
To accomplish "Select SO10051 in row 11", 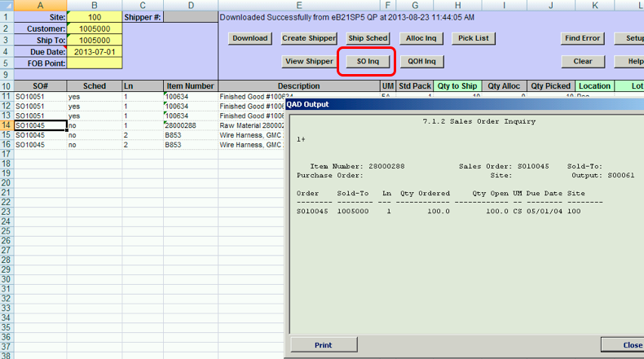I will [40, 96].
